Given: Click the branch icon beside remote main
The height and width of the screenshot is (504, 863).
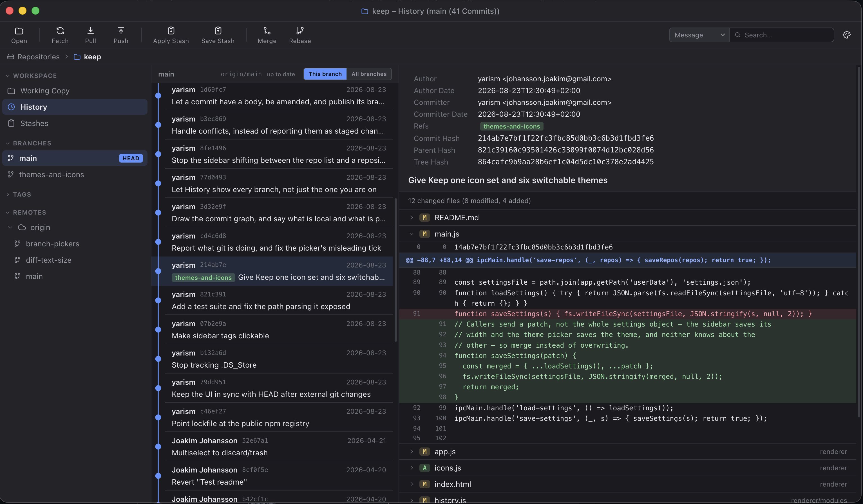Looking at the screenshot, I should 17,276.
